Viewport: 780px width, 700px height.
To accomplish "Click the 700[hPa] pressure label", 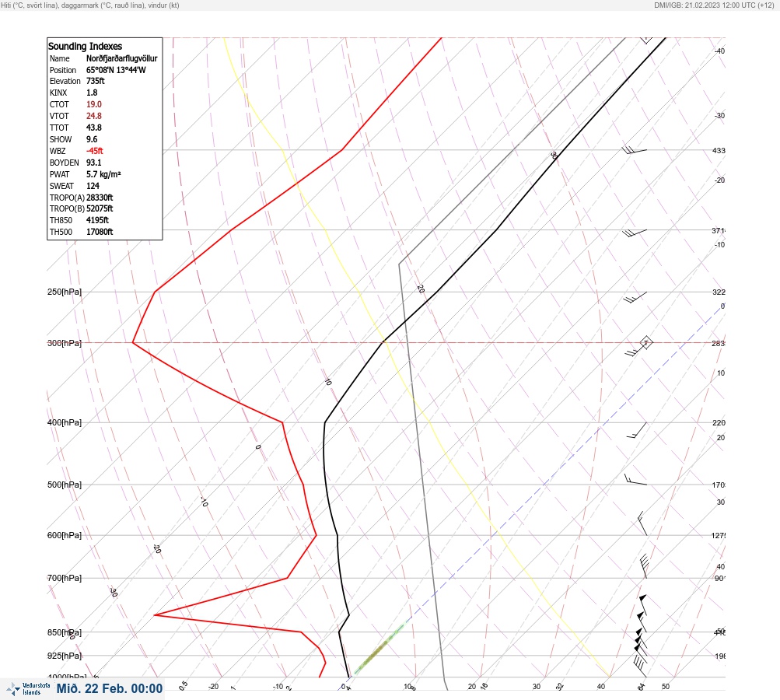I will (x=65, y=578).
